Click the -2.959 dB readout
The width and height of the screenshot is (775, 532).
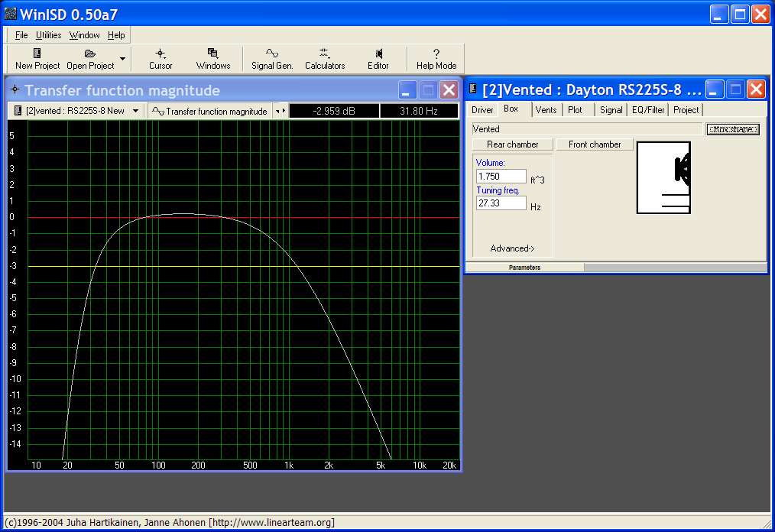pyautogui.click(x=334, y=112)
